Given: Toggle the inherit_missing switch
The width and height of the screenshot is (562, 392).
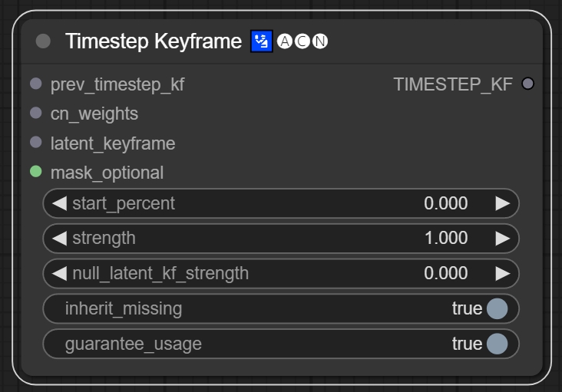Looking at the screenshot, I should 497,308.
